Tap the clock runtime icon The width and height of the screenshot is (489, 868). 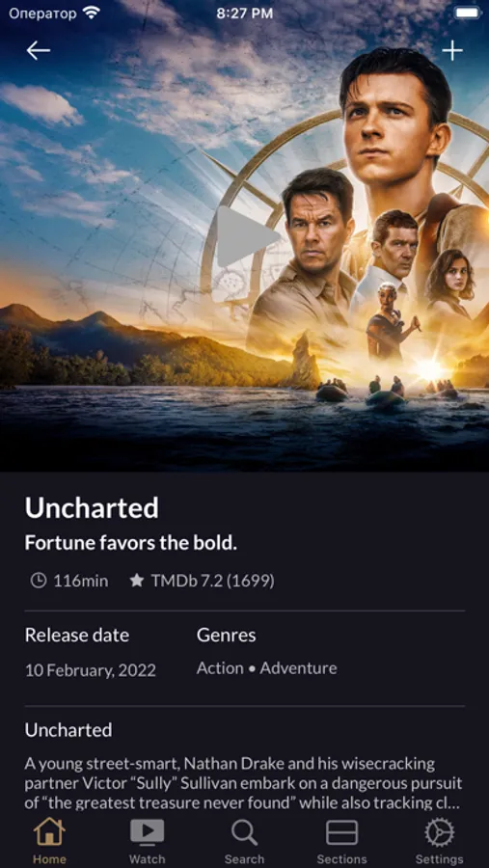tap(39, 581)
